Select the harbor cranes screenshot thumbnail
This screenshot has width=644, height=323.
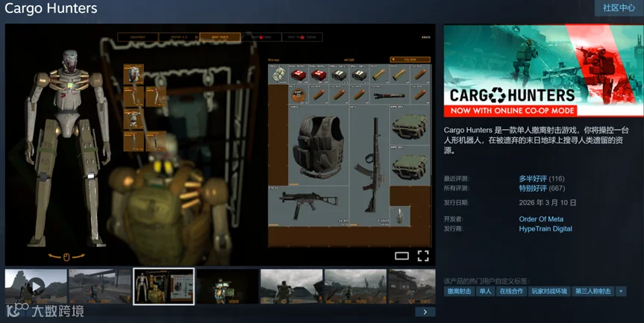point(355,286)
